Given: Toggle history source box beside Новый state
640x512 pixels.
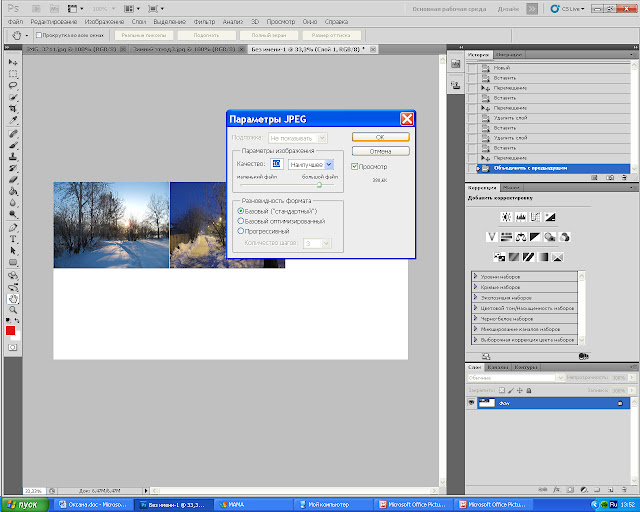Looking at the screenshot, I should point(472,68).
